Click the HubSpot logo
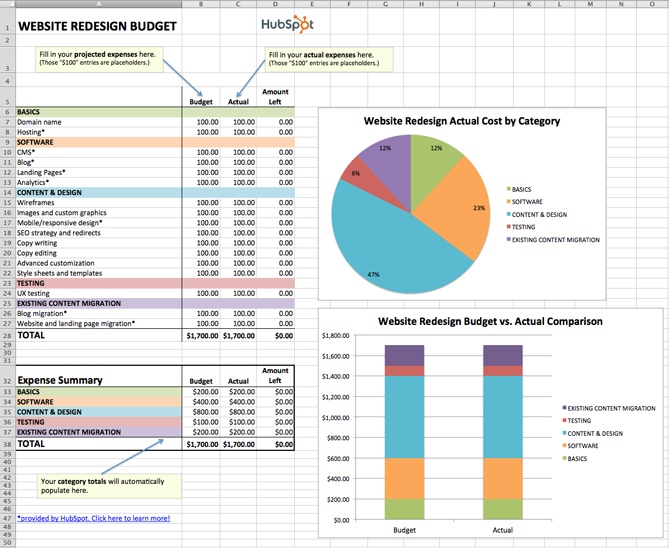The height and width of the screenshot is (548, 669). pos(287,25)
